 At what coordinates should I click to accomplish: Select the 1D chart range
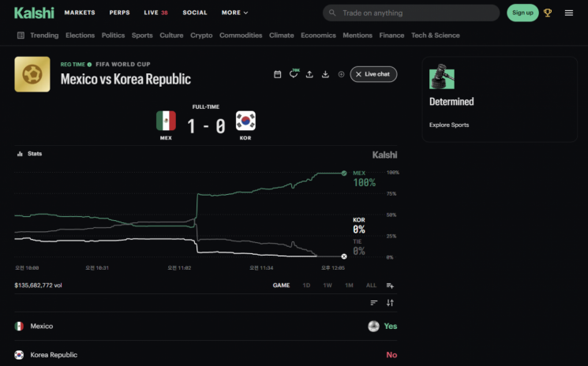click(306, 286)
